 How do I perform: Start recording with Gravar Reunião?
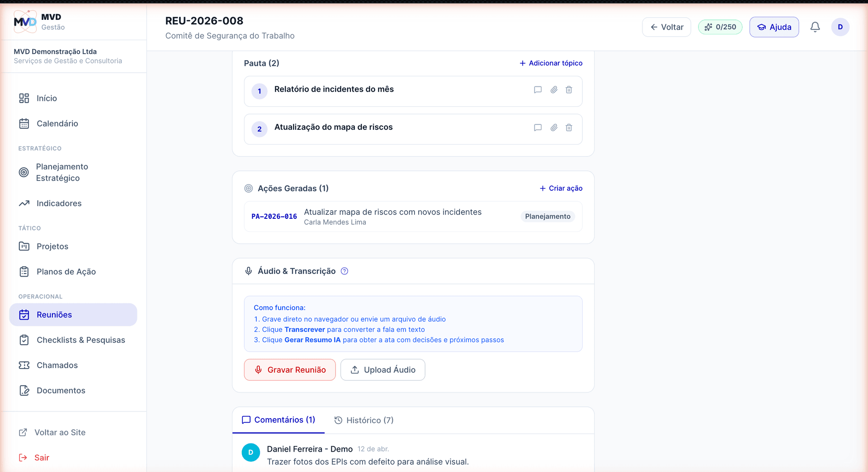290,370
